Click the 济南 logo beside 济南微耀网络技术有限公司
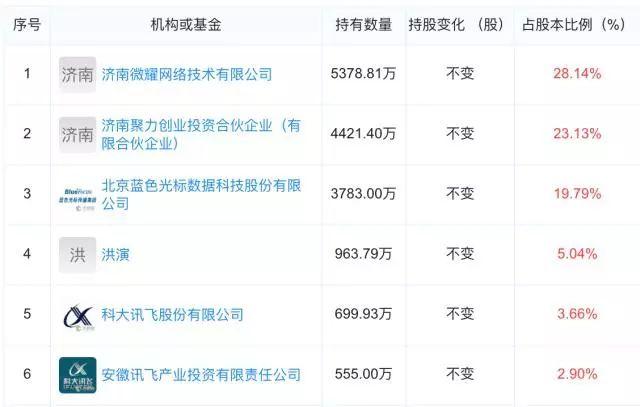This screenshot has height=407, width=640. (78, 74)
